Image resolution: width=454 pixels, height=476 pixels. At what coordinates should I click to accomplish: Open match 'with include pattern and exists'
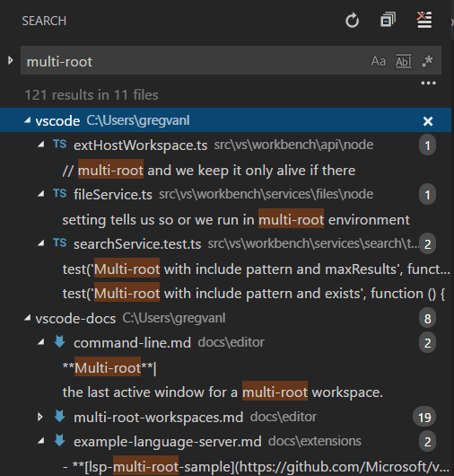click(x=254, y=294)
